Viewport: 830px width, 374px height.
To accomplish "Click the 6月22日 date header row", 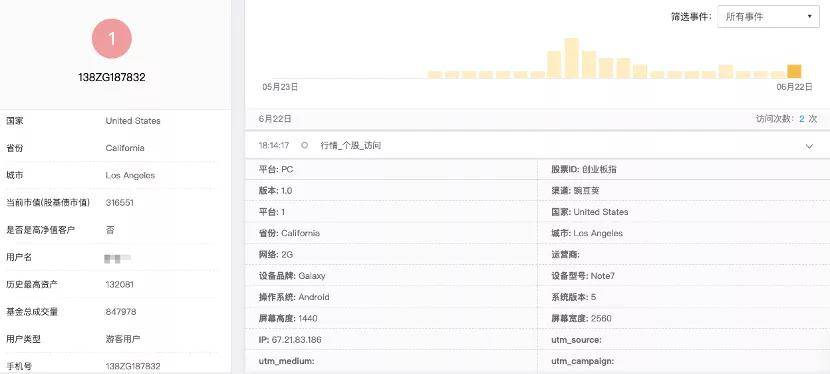I will 537,119.
